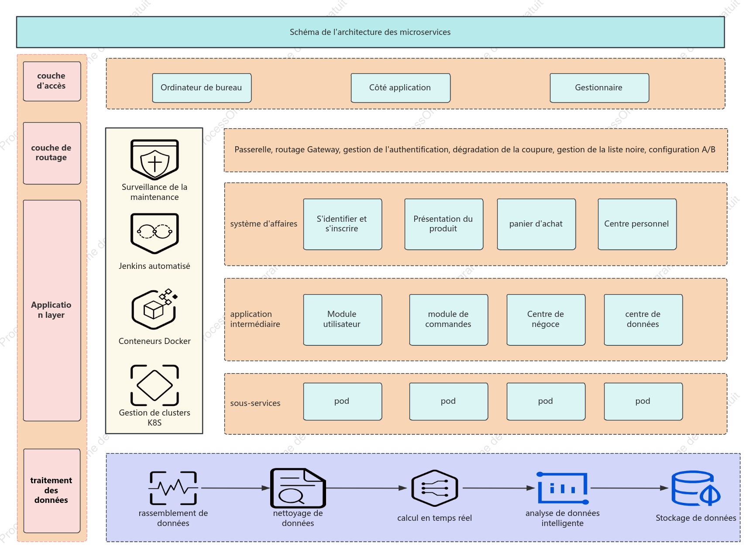
Task: Select the Côté application box
Action: 401,88
